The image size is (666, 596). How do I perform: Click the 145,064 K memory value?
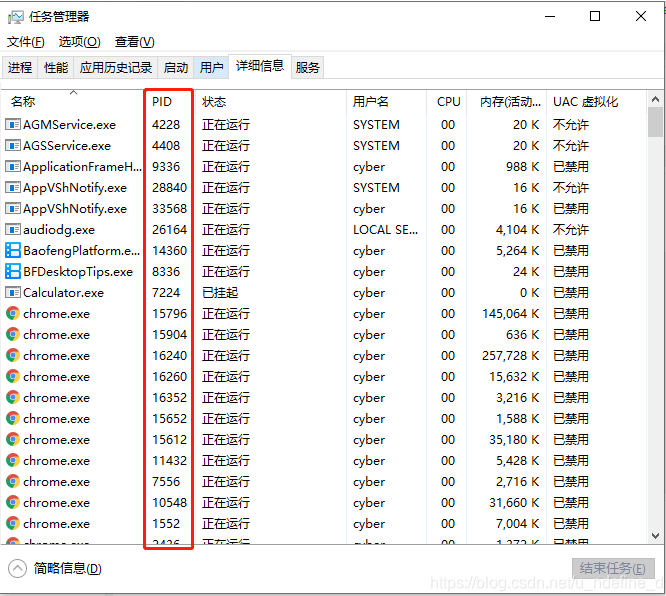coord(511,314)
